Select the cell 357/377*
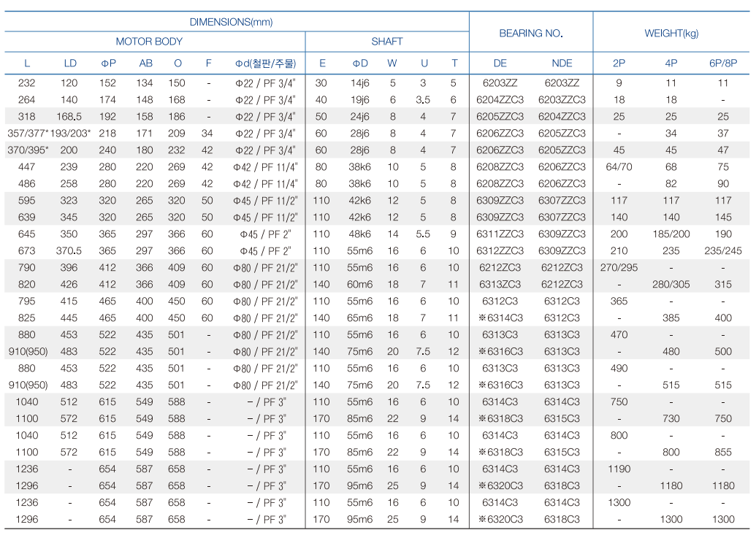The height and width of the screenshot is (538, 756). [27, 134]
